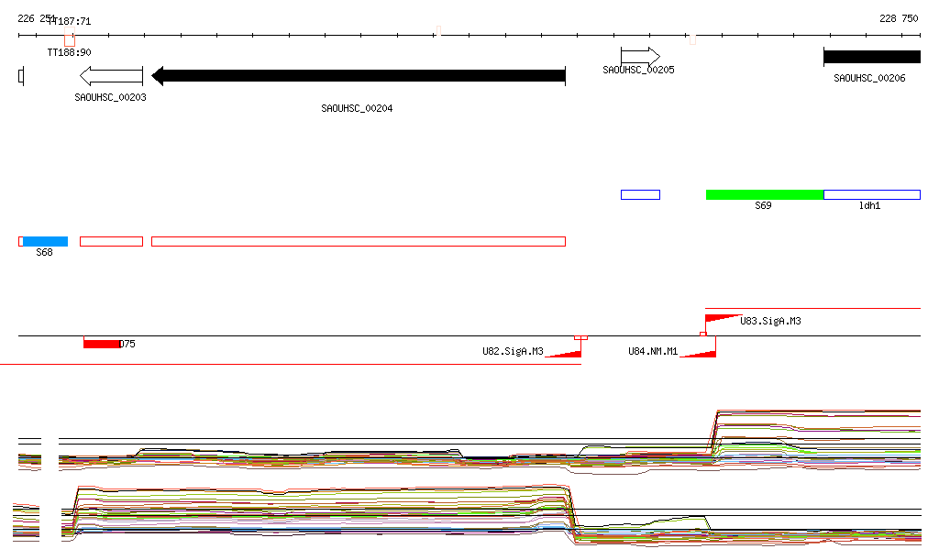
Task: Click the black SAOUHSC_00204 gene arrow
Action: point(358,76)
